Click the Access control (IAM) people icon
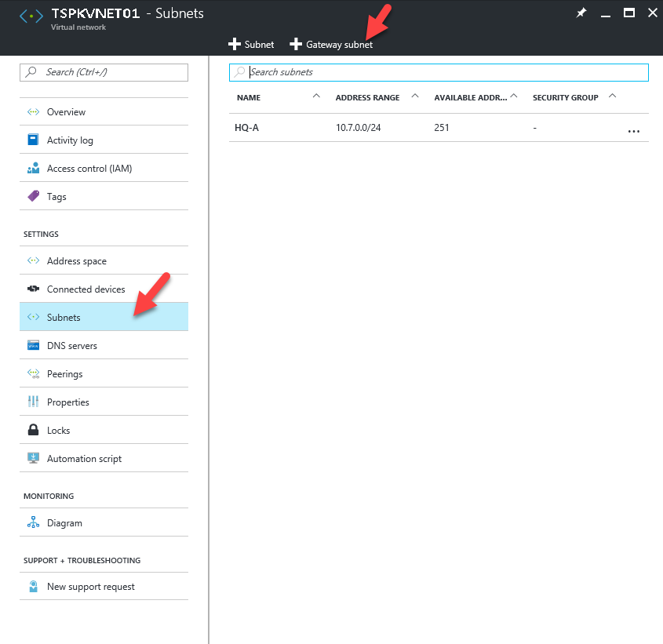 pyautogui.click(x=34, y=169)
